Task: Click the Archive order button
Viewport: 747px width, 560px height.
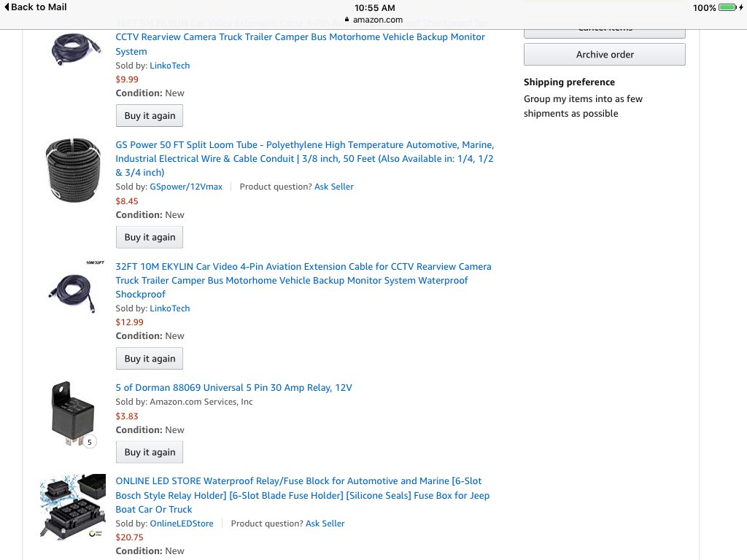Action: coord(605,54)
